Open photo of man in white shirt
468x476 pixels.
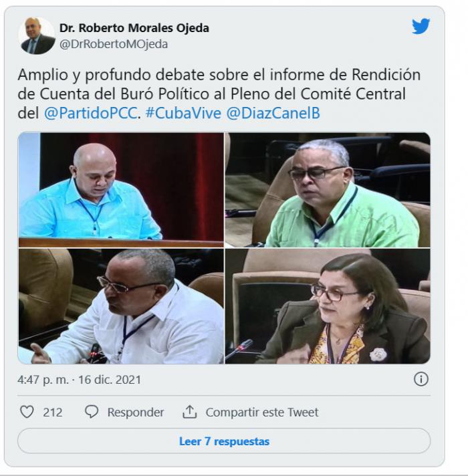tap(121, 306)
